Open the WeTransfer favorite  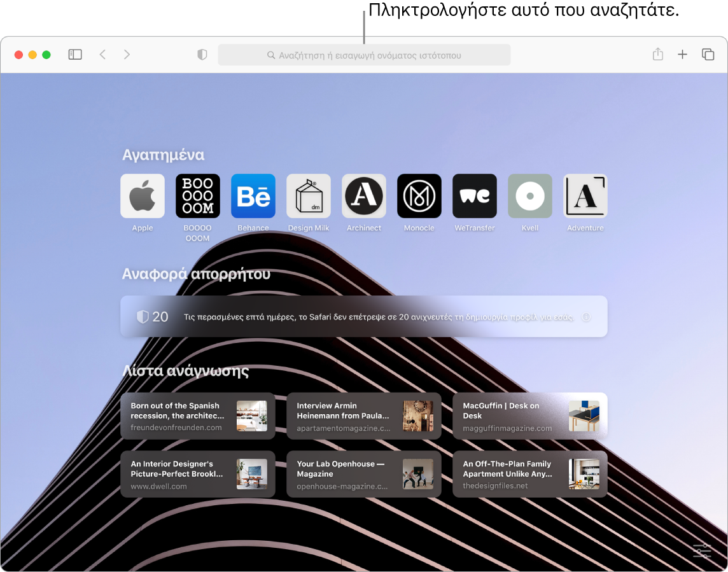tap(475, 196)
